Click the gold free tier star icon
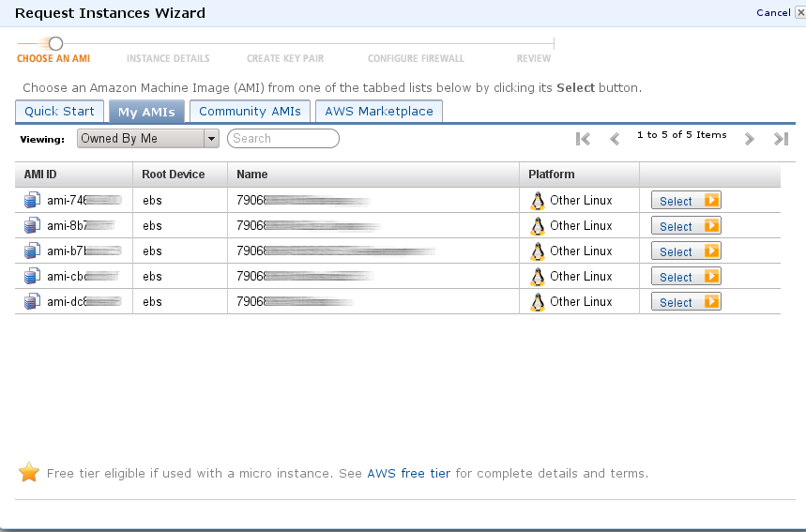Image resolution: width=806 pixels, height=532 pixels. coord(29,472)
